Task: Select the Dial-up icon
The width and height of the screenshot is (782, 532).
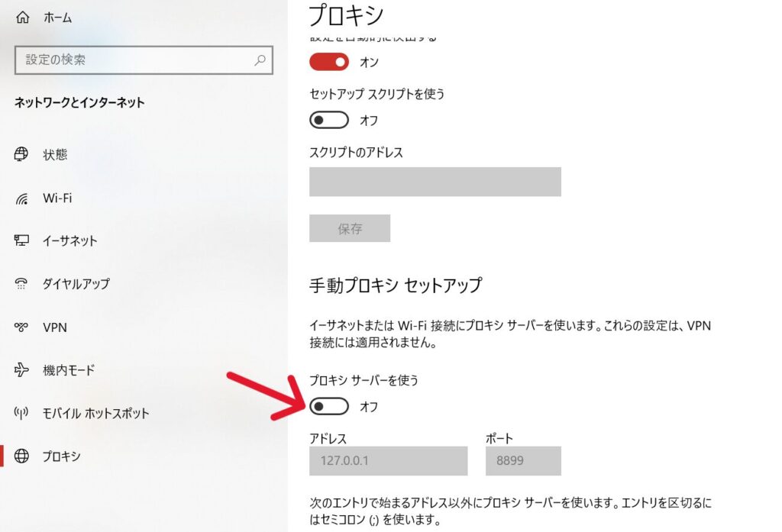Action: point(22,284)
